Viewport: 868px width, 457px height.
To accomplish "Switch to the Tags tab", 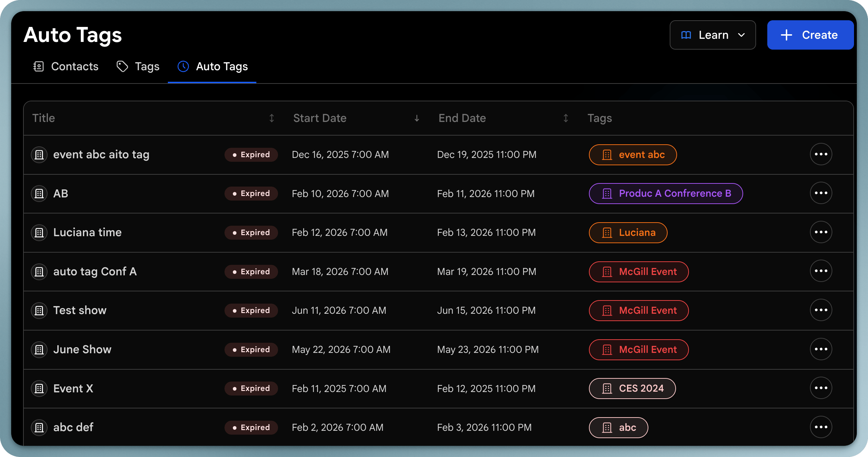I will [x=138, y=66].
